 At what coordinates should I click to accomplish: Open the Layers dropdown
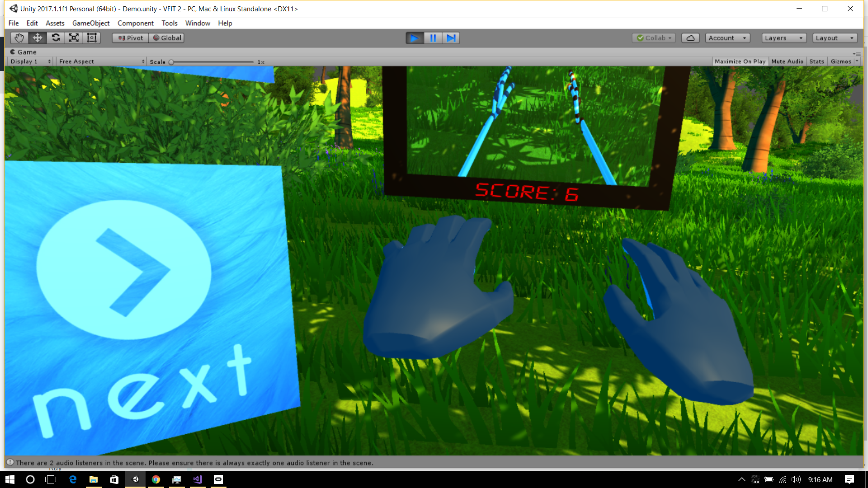click(783, 38)
